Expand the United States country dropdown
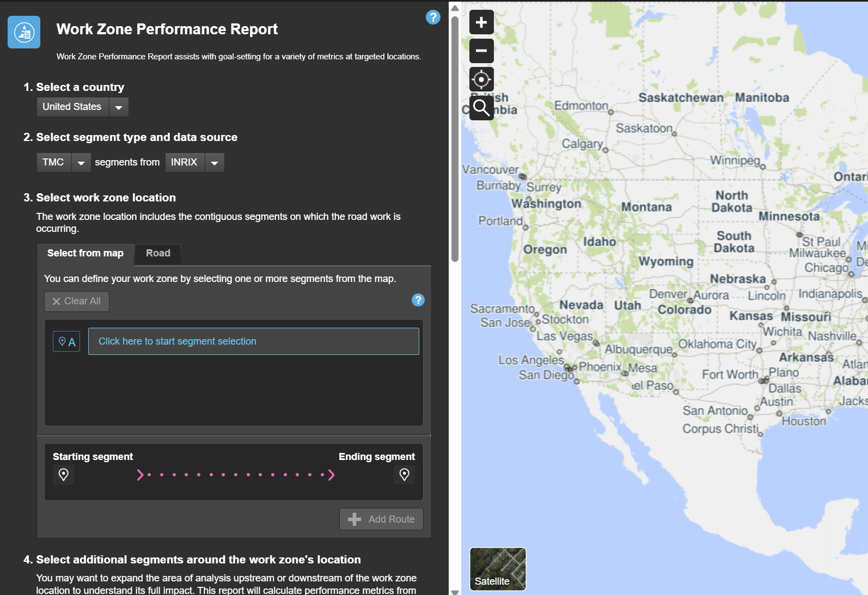The width and height of the screenshot is (868, 595). (119, 107)
